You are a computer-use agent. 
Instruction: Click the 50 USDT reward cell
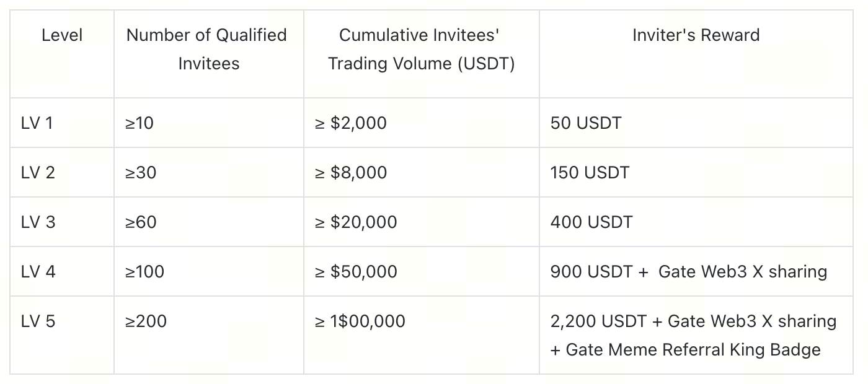585,123
